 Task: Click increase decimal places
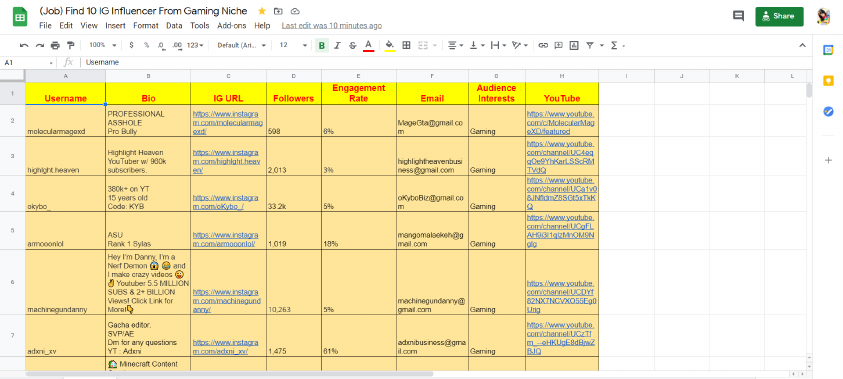pos(177,46)
